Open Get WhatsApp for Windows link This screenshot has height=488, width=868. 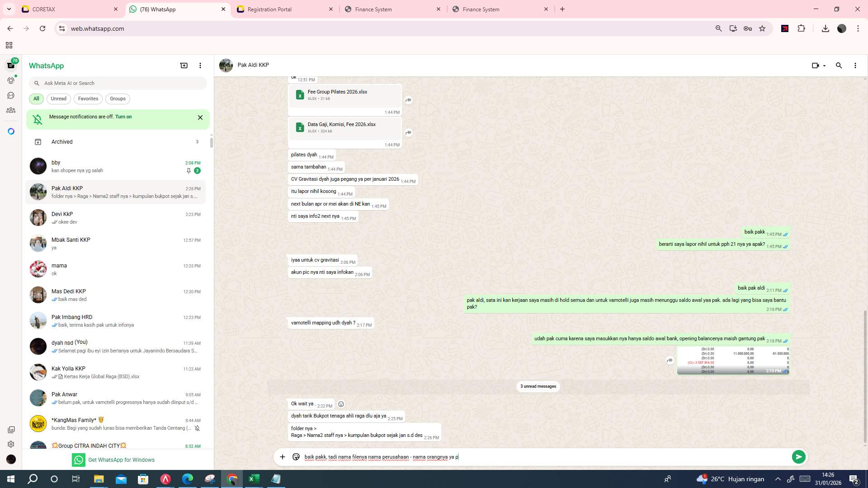point(121,460)
